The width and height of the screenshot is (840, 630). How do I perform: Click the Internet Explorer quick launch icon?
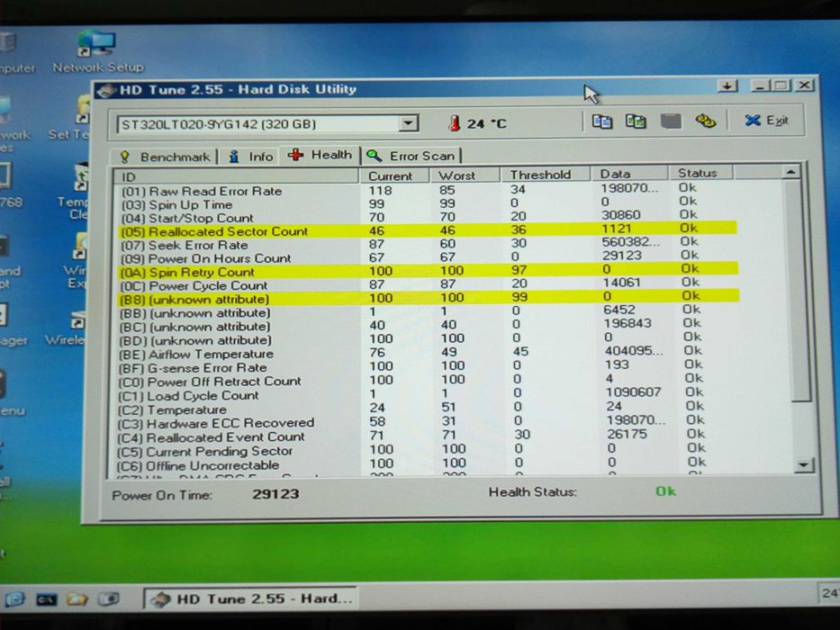click(15, 598)
